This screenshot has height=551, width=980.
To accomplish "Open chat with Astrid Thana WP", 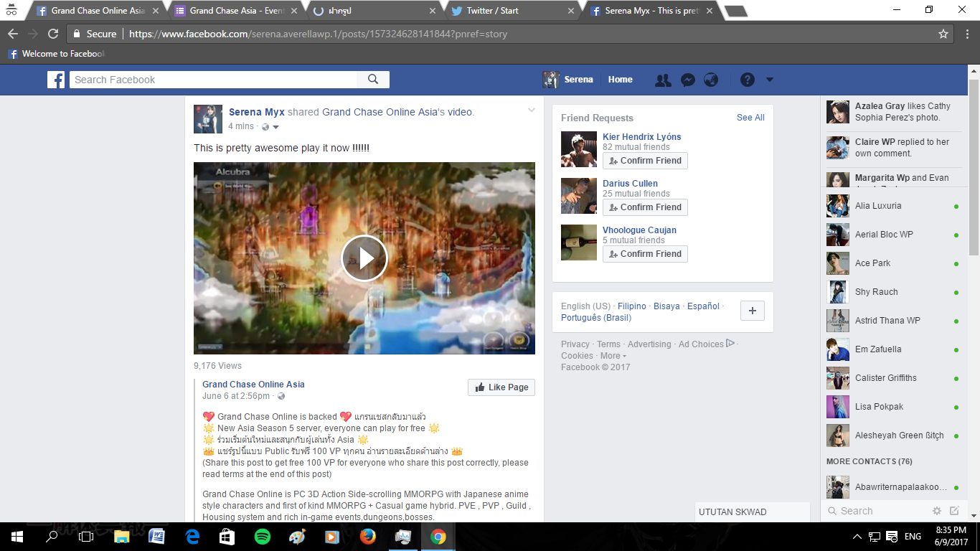I will point(894,321).
